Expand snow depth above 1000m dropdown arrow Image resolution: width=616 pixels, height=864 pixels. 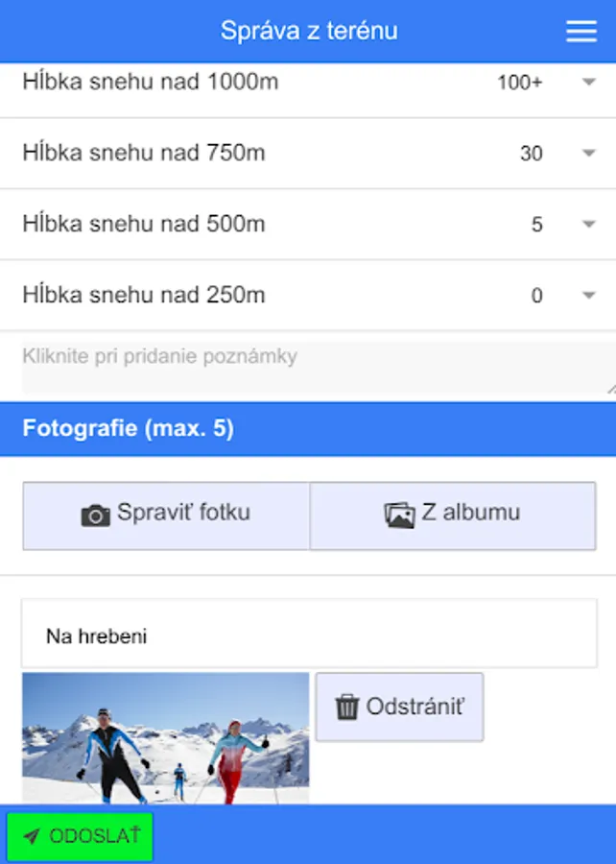[589, 83]
